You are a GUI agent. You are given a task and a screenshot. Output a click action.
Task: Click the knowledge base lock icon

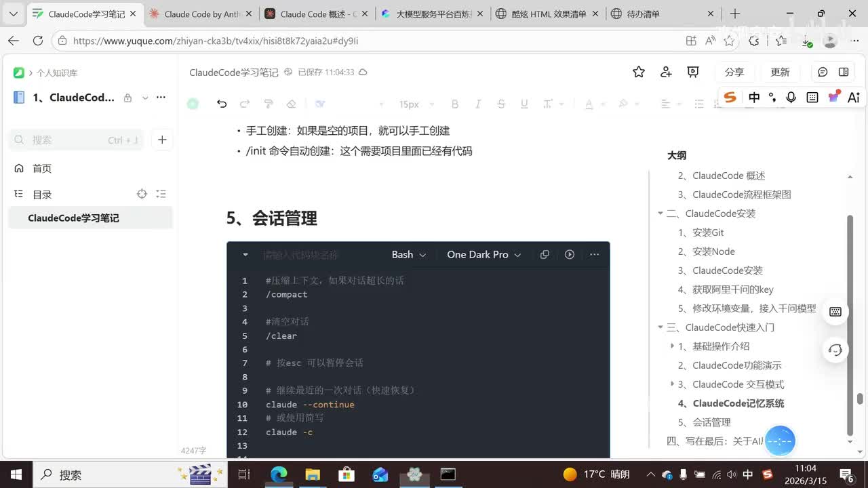127,98
